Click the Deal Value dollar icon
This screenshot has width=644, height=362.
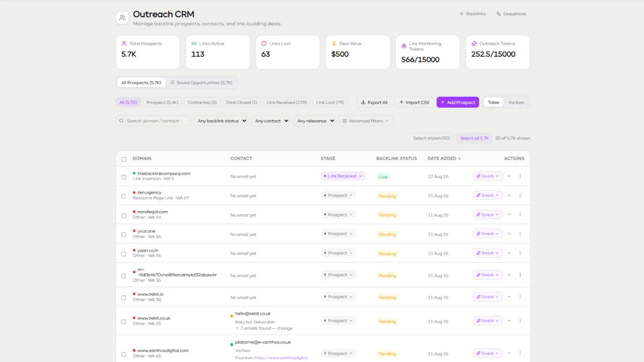334,44
